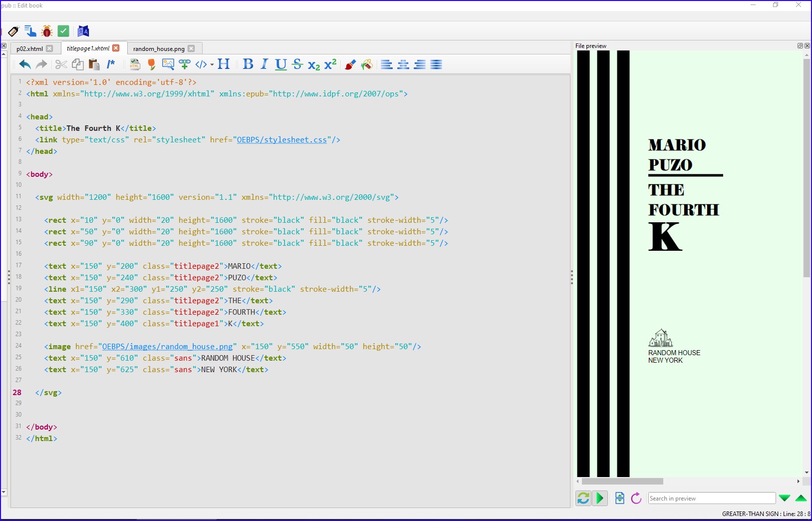This screenshot has width=812, height=521.
Task: Click the green checkmark icon in top toolbar
Action: 63,31
